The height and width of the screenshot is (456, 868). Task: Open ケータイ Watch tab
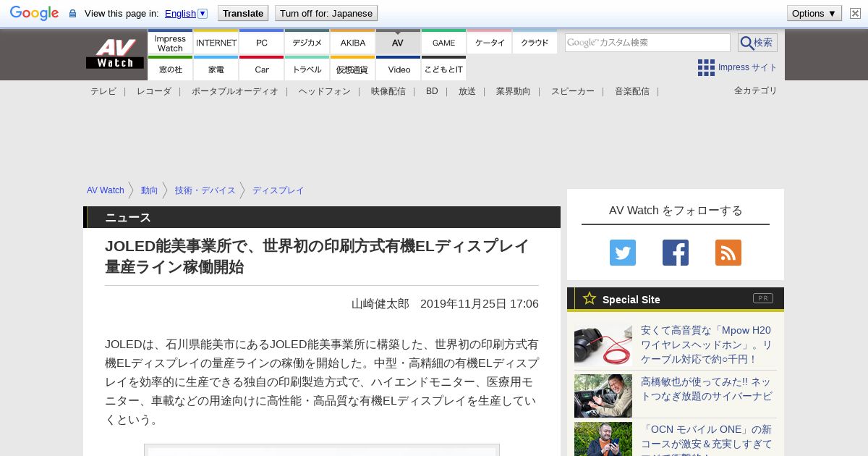pyautogui.click(x=490, y=43)
